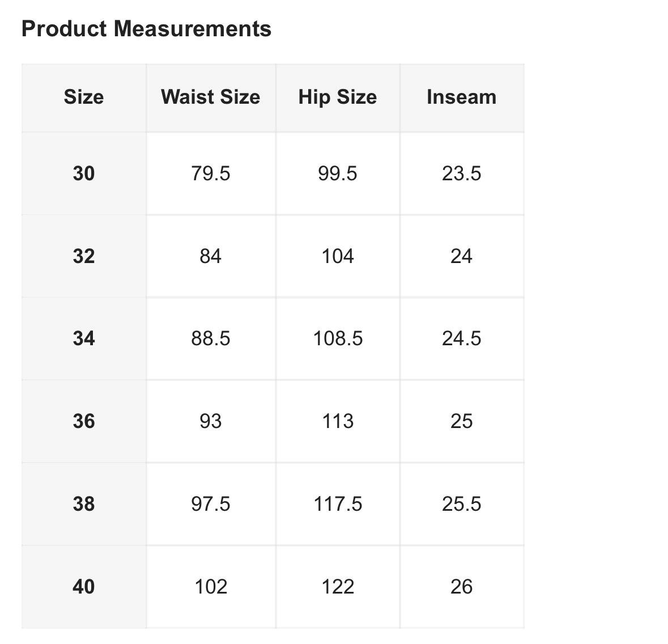This screenshot has width=668, height=644.
Task: Click the 93 waist size cell
Action: tap(211, 421)
